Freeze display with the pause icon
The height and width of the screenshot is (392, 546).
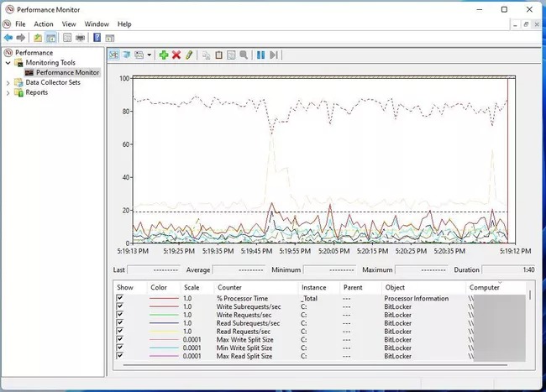(260, 55)
